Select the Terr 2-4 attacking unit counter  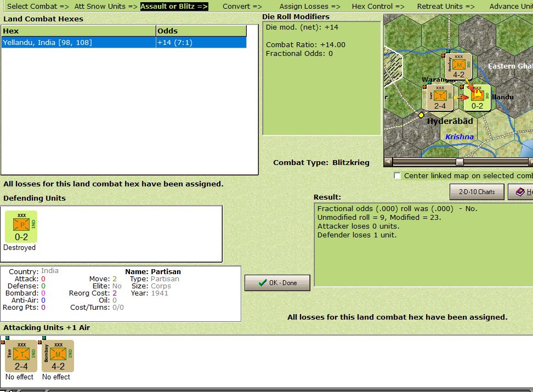[x=21, y=356]
